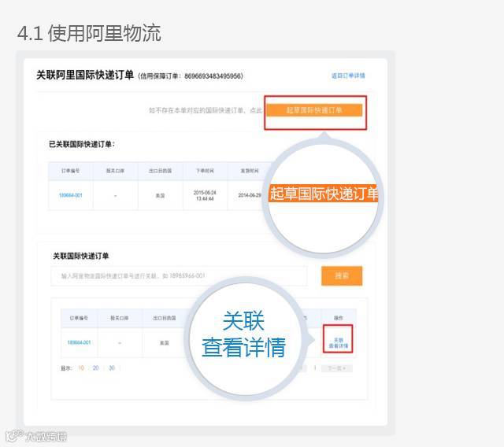The image size is (504, 447).
Task: Open the 返回订单详情 link
Action: tap(348, 76)
